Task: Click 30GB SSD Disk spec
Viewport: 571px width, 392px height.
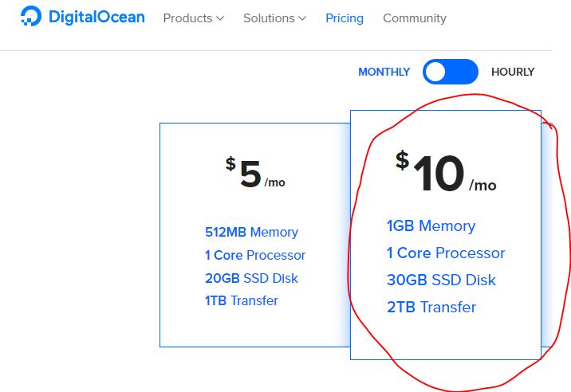Action: pyautogui.click(x=441, y=280)
